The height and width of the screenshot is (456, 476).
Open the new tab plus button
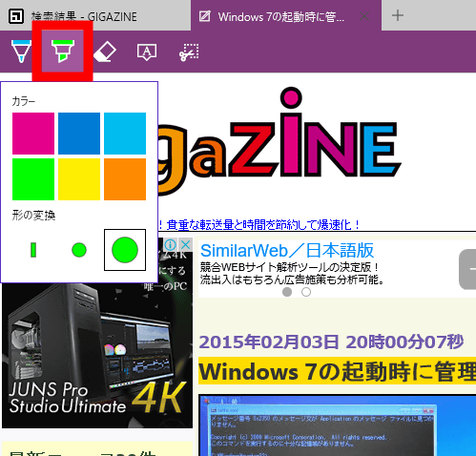tap(398, 15)
